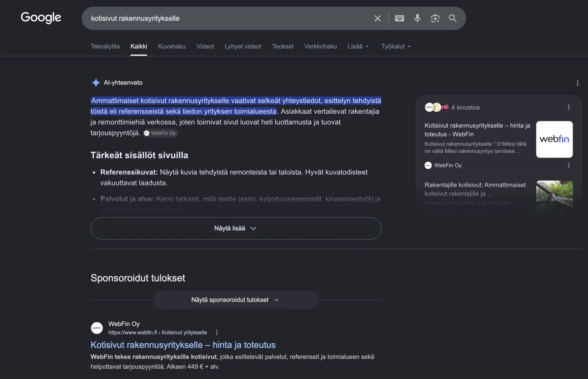Open Google Lens image search
Viewport: 588px width, 379px height.
pos(435,18)
